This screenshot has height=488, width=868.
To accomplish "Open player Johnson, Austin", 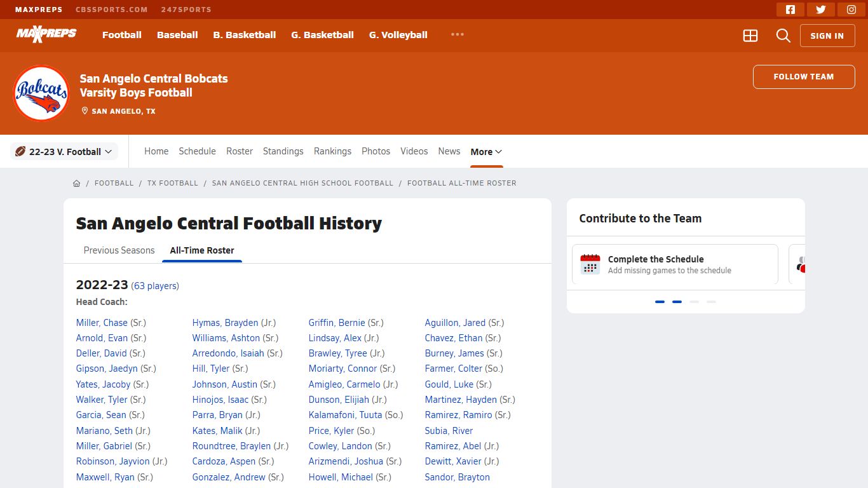I will click(x=225, y=384).
